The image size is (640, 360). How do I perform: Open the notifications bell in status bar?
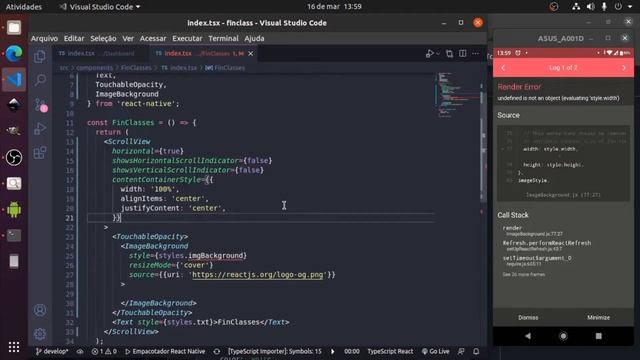[x=476, y=351]
